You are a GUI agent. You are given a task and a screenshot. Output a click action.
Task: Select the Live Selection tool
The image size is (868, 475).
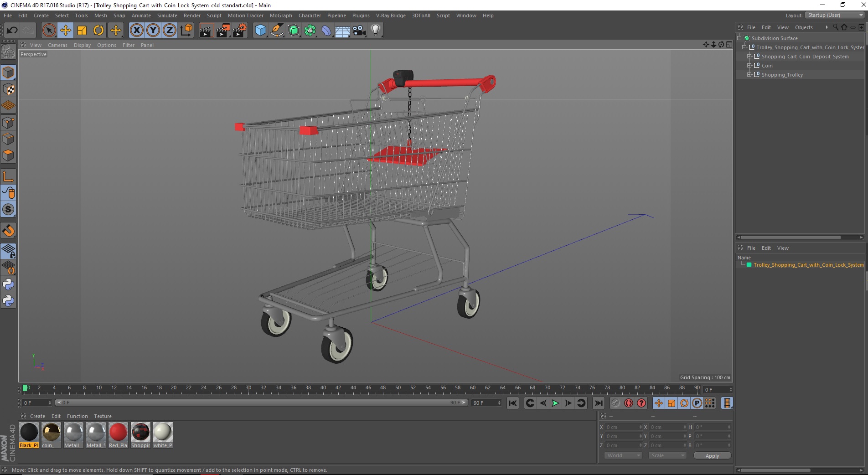pos(49,31)
